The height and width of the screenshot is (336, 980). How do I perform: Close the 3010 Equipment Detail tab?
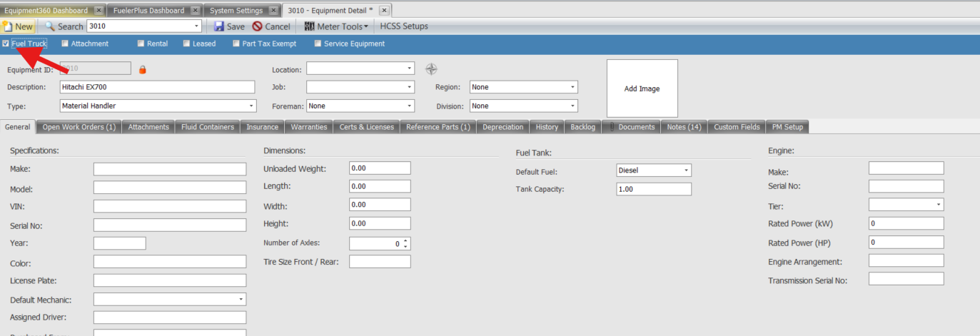click(384, 11)
